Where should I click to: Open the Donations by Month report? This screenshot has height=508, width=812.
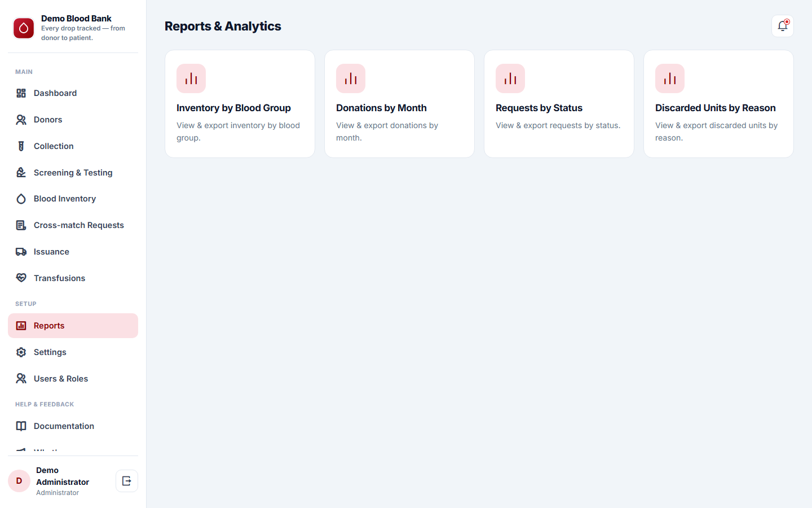(399, 104)
